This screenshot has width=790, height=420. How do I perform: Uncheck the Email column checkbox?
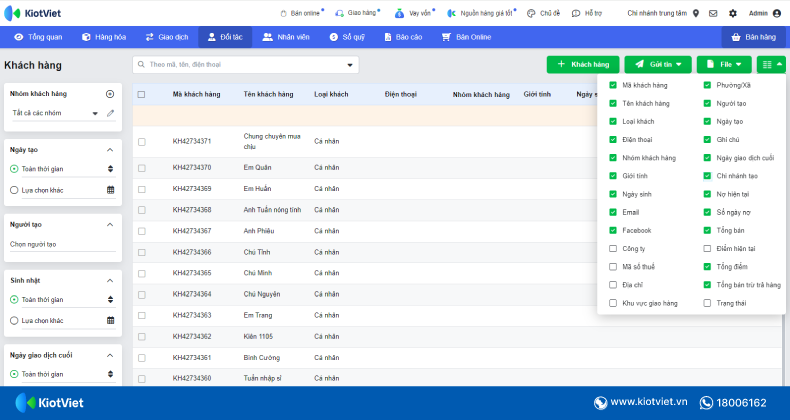[x=613, y=212]
